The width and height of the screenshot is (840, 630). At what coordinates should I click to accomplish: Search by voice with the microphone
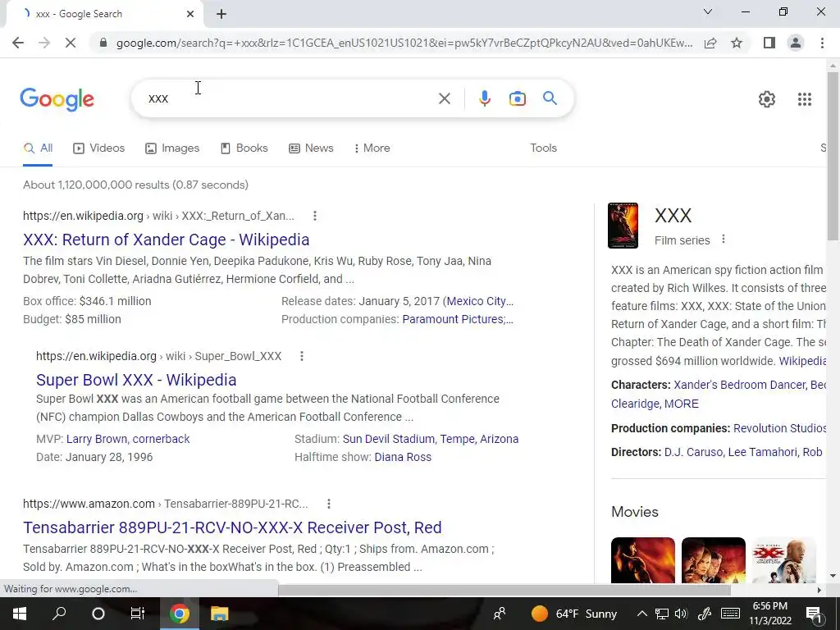pos(484,98)
